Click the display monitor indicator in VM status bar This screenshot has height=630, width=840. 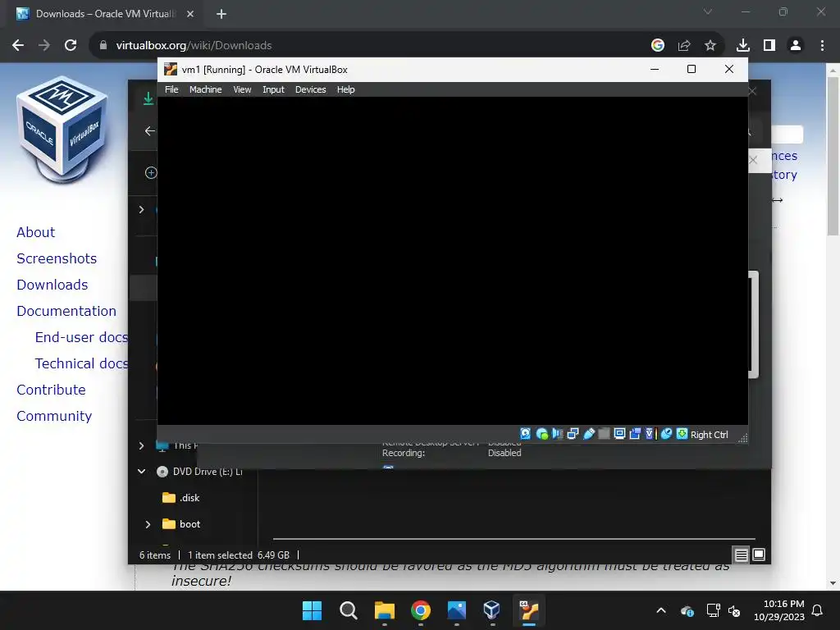click(x=619, y=434)
